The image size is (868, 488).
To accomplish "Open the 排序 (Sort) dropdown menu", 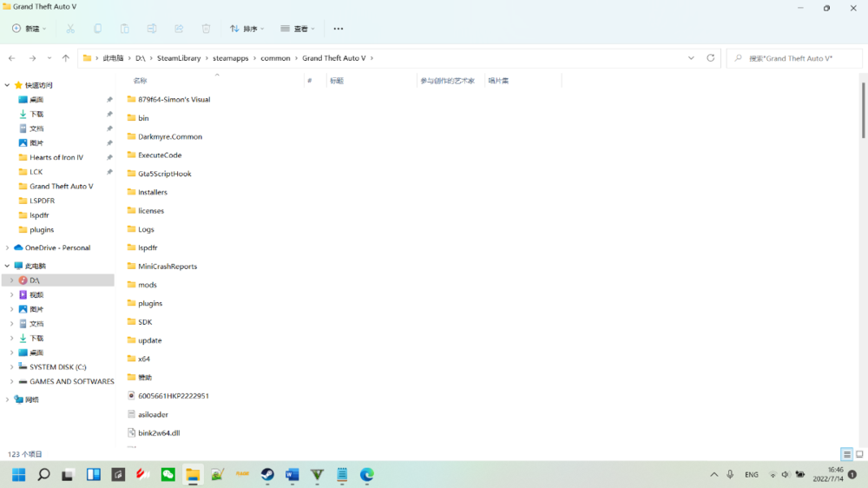I will tap(247, 29).
